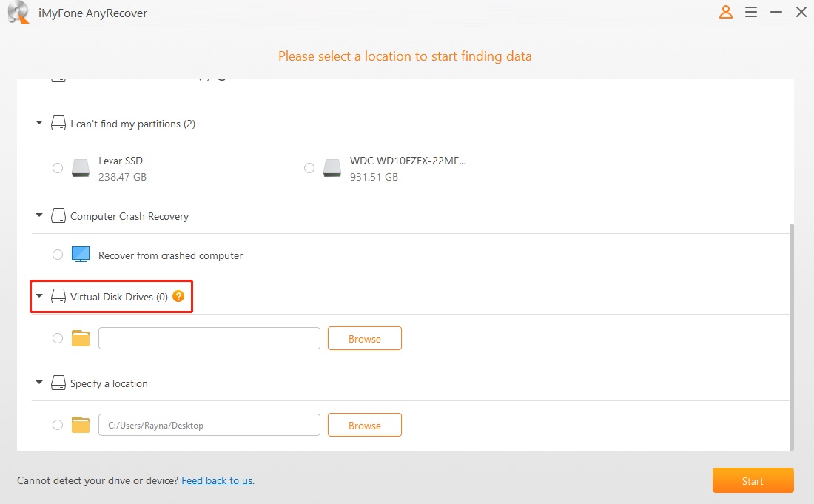Select the Lexar SSD radio button
Viewport: 814px width, 504px height.
pos(57,168)
